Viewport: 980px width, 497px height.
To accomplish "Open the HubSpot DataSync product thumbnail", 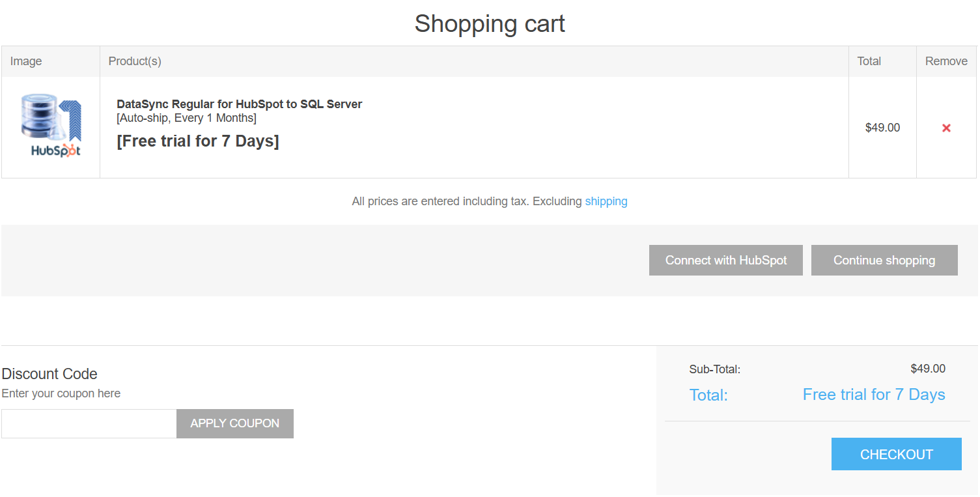I will (x=51, y=126).
